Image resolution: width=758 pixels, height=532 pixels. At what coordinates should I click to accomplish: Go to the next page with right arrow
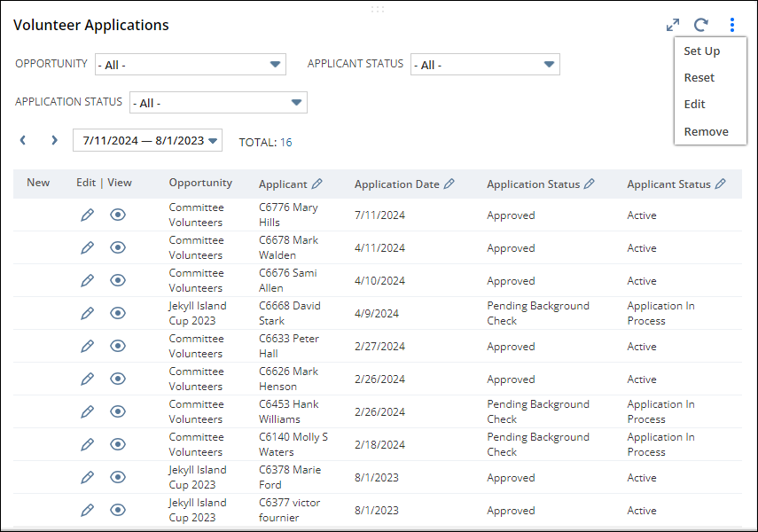54,140
